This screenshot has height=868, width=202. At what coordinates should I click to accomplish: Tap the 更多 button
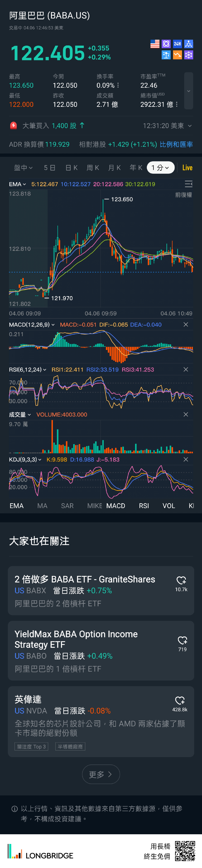pos(101,774)
